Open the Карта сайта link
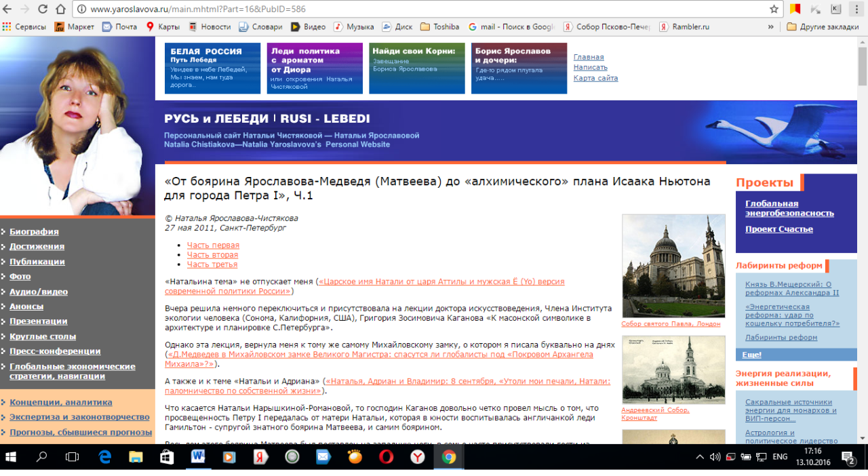Viewport: 868px width, 476px height. click(596, 78)
